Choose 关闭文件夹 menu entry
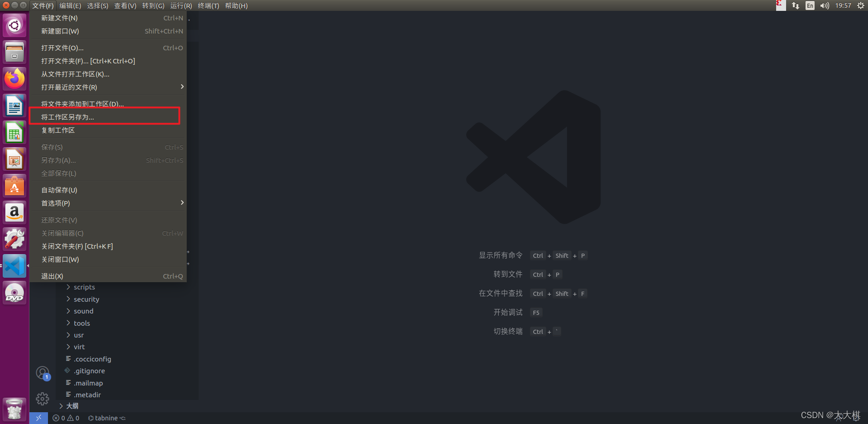Image resolution: width=868 pixels, height=424 pixels. pyautogui.click(x=108, y=246)
